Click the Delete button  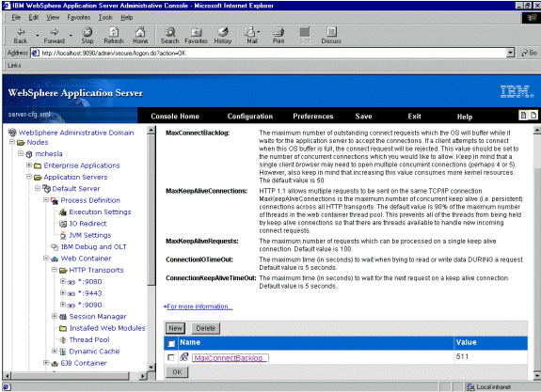pos(206,328)
